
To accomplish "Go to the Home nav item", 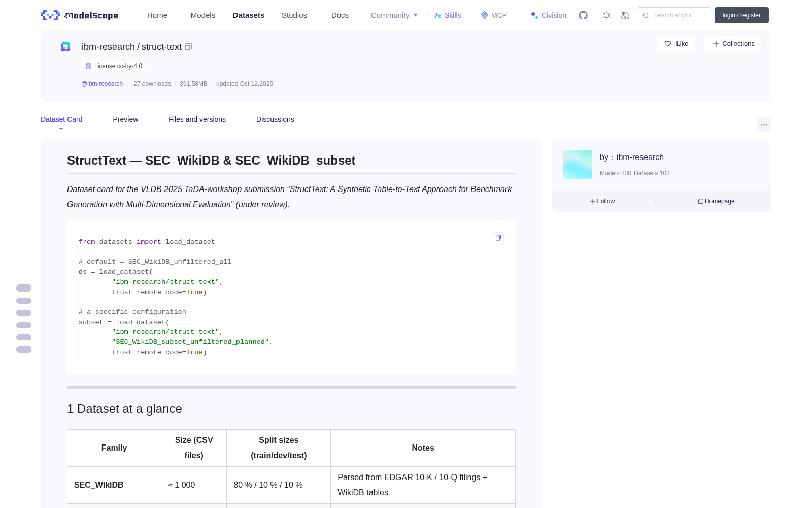I will pyautogui.click(x=157, y=15).
